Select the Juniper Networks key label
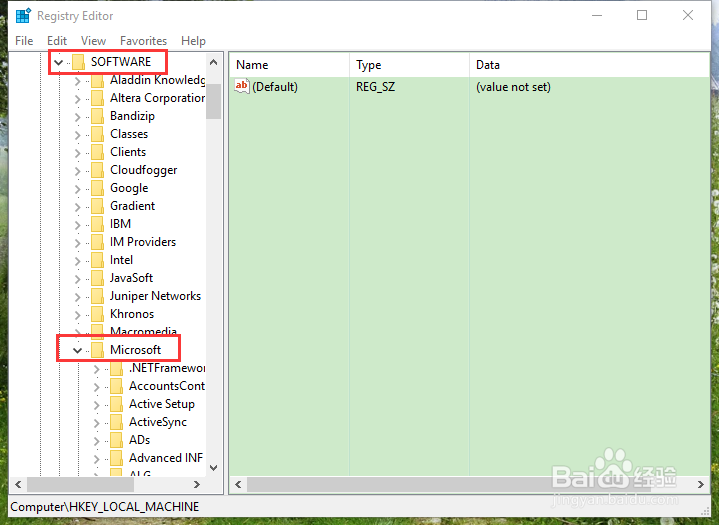 (155, 296)
